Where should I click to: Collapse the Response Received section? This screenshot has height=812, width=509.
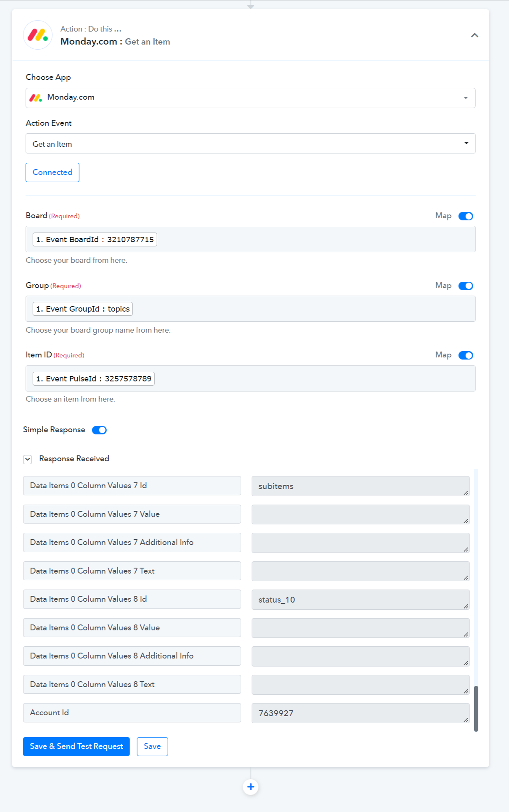28,459
